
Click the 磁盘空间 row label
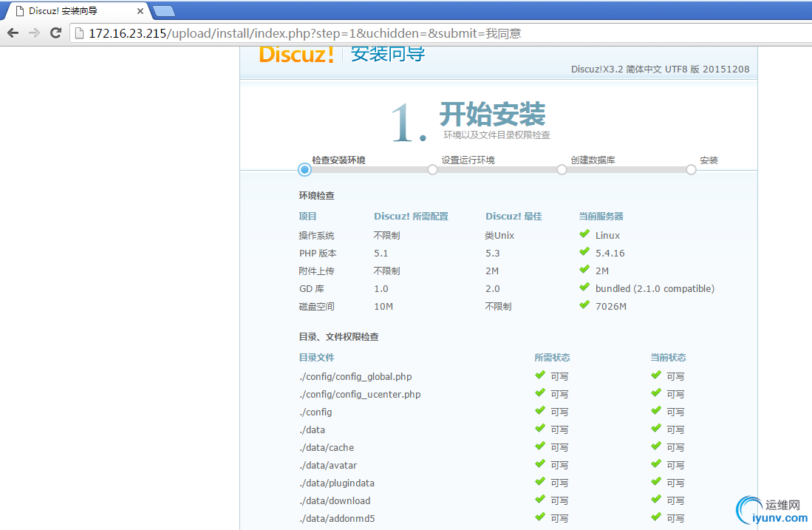coord(316,306)
